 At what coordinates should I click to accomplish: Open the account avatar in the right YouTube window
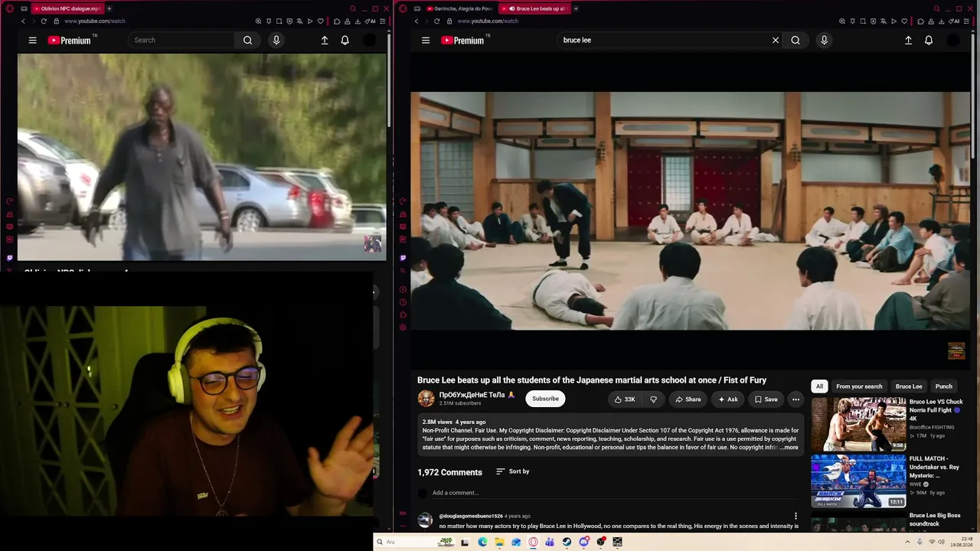[x=953, y=40]
